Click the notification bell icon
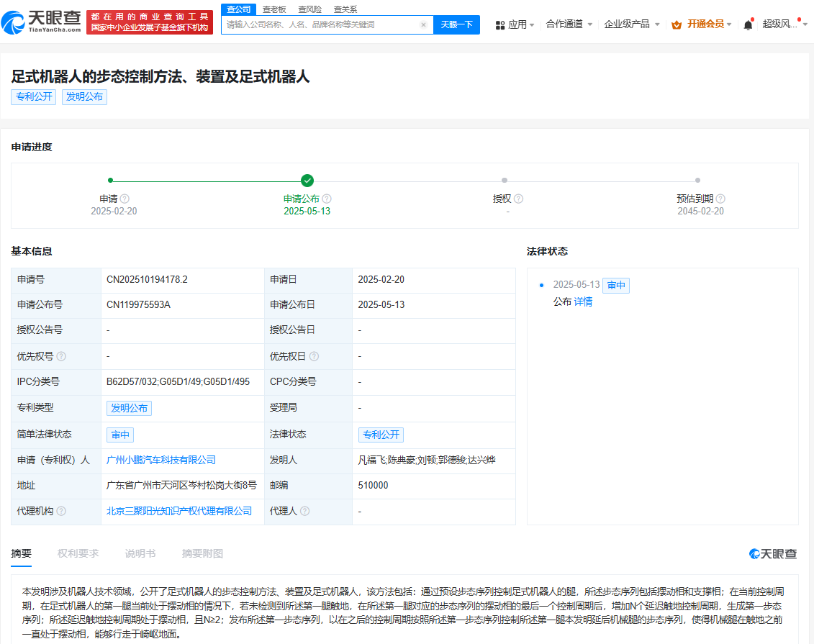814x644 pixels. [x=748, y=24]
